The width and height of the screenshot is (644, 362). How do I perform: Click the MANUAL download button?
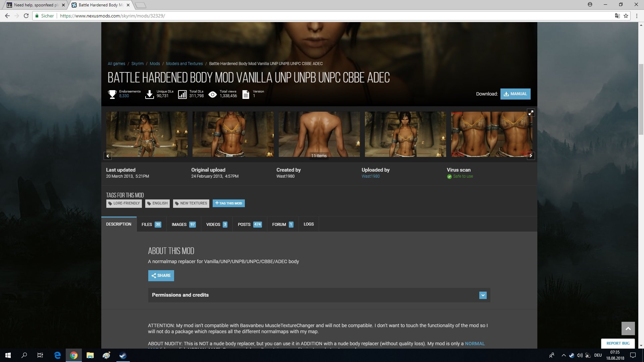(516, 94)
